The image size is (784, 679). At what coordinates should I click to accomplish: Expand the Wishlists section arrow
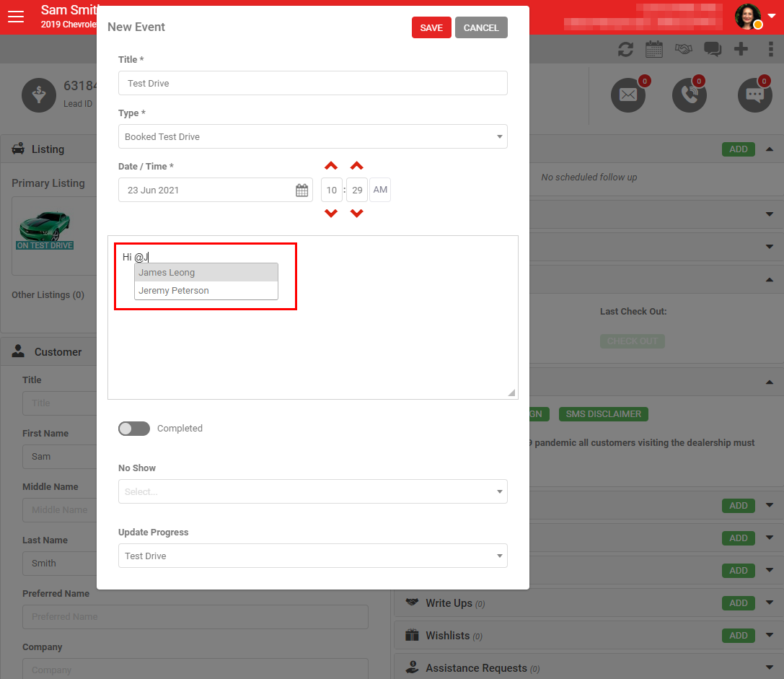click(x=770, y=635)
